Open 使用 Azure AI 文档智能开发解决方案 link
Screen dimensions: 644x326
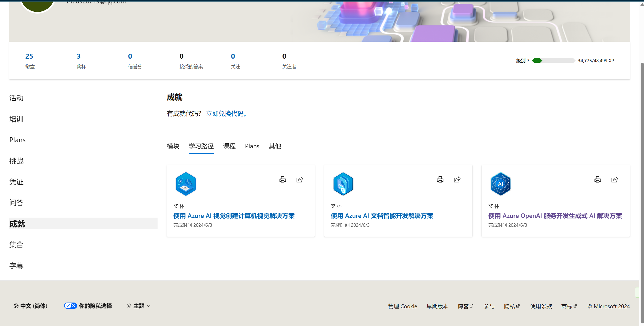382,216
